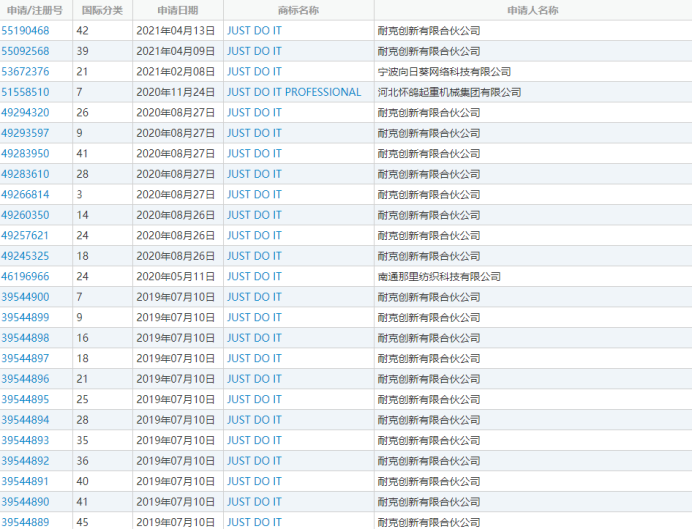Open JUST DO IT trademark in row 49260350

pos(254,215)
